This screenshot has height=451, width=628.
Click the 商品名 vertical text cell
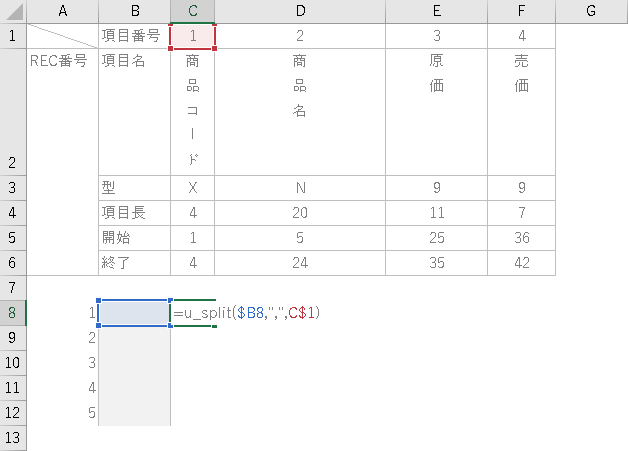pyautogui.click(x=300, y=112)
